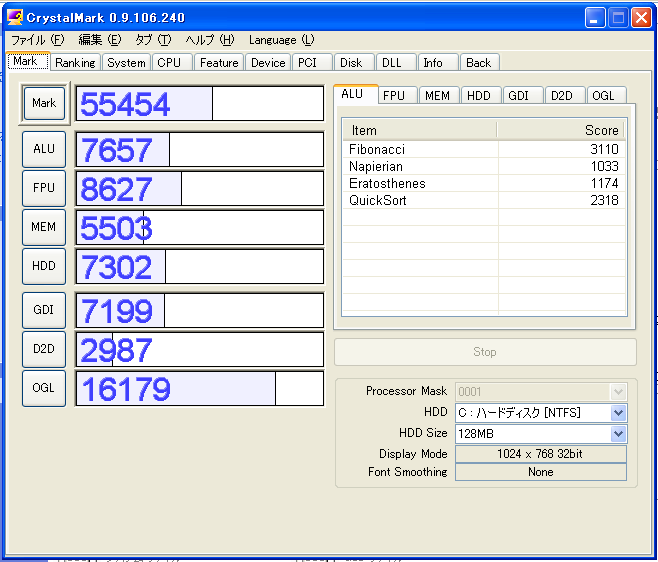This screenshot has width=658, height=562.
Task: Click the GDI score bar 7199
Action: coord(200,311)
